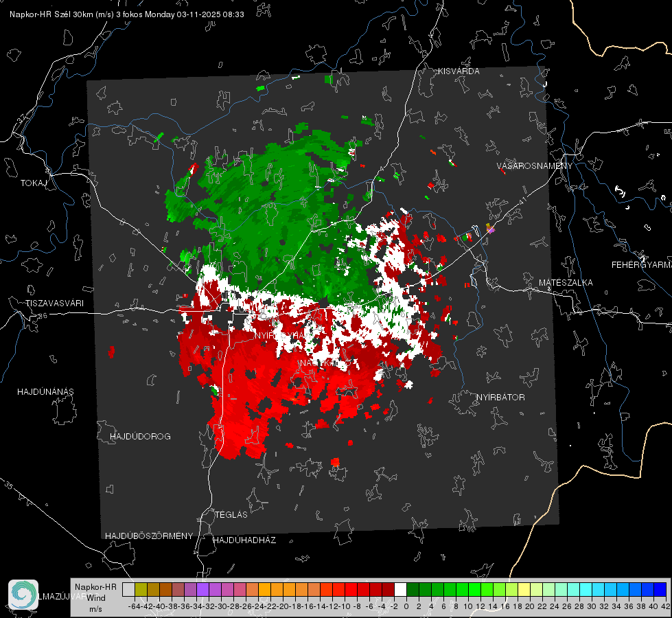Click the NYÍREGYHÁZA city label
Screen dimensions: 672x618
pos(285,335)
